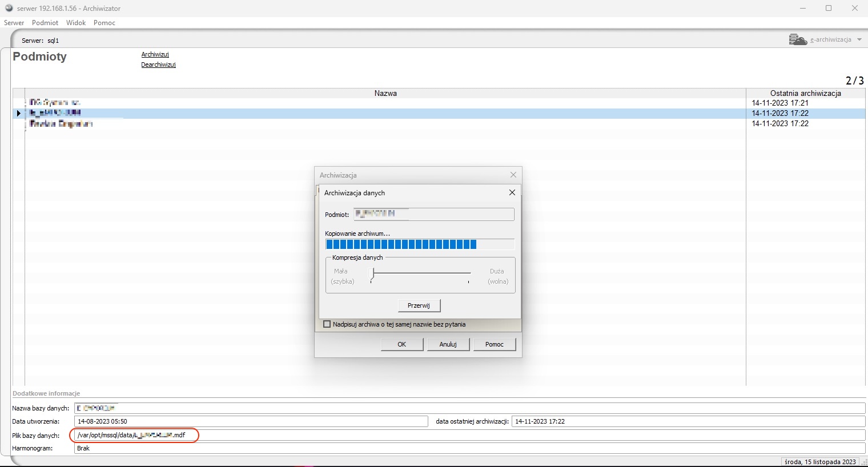868x467 pixels.
Task: Click the Kompresja danych slider handle
Action: pyautogui.click(x=373, y=273)
